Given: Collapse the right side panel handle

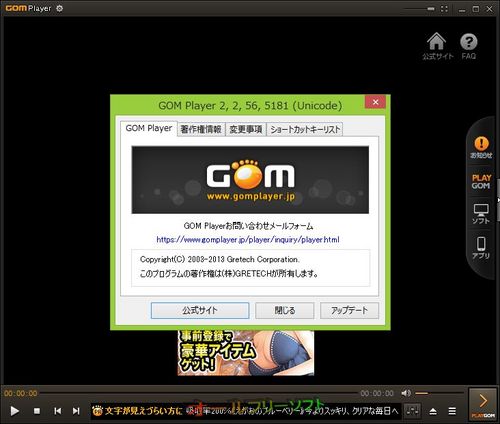Looking at the screenshot, I should point(498,200).
